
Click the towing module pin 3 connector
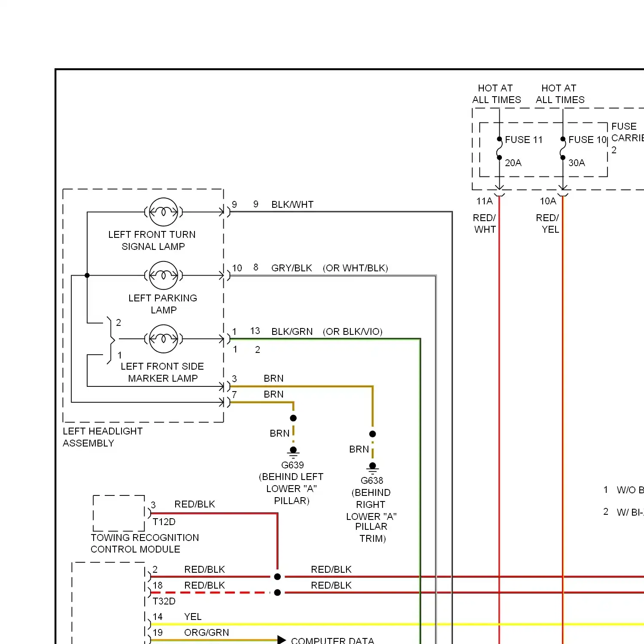coord(149,513)
